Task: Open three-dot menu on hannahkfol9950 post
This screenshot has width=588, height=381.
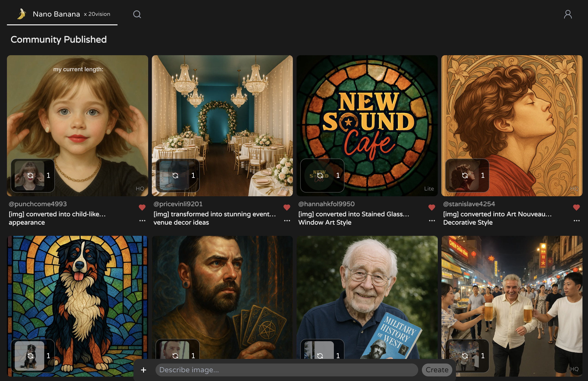Action: pos(432,221)
